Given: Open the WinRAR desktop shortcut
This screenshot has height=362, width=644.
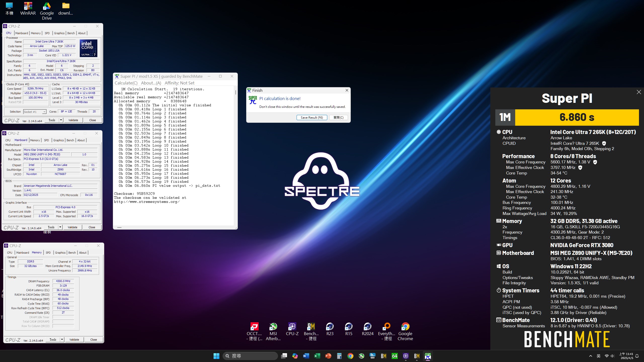Looking at the screenshot, I should click(28, 9).
